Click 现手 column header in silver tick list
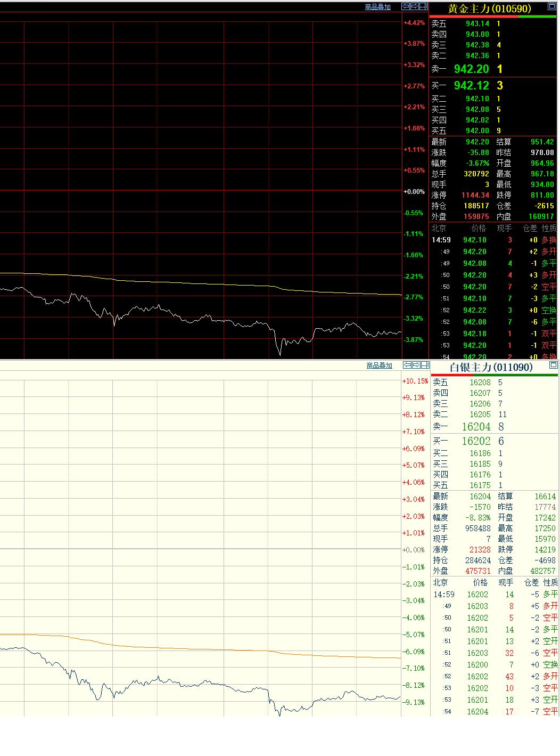560x756 pixels. click(506, 583)
